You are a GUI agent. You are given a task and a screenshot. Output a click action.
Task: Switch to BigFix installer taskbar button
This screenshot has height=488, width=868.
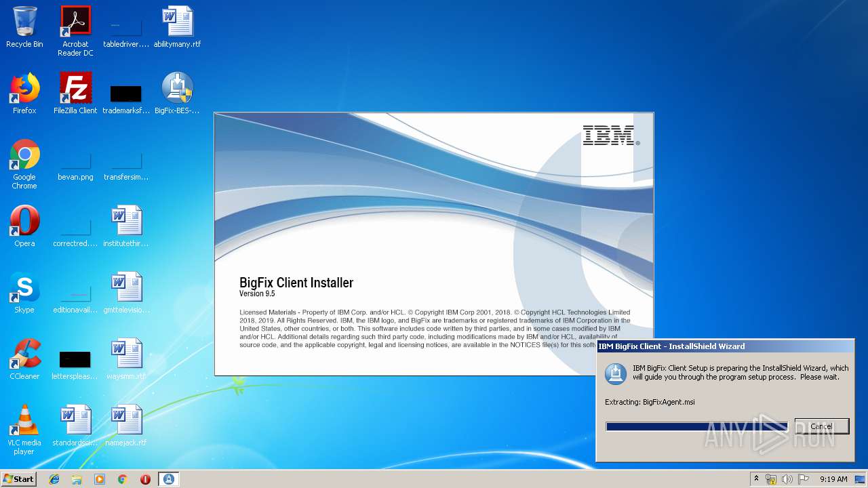[169, 479]
